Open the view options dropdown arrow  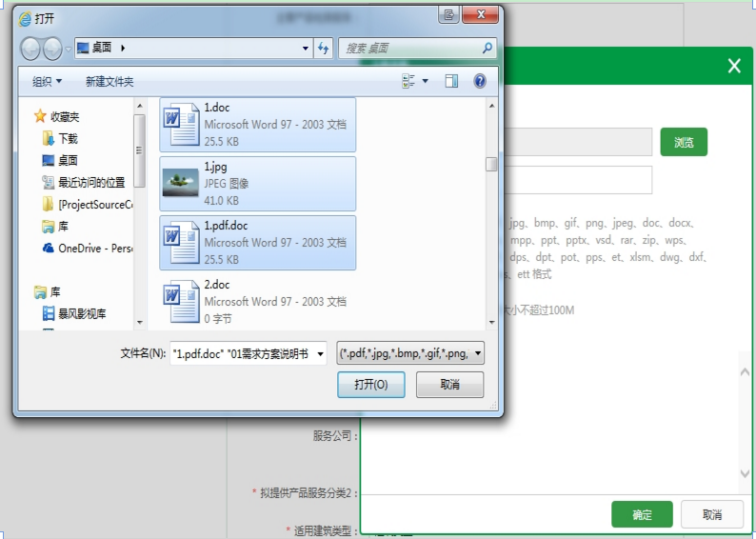pos(426,81)
